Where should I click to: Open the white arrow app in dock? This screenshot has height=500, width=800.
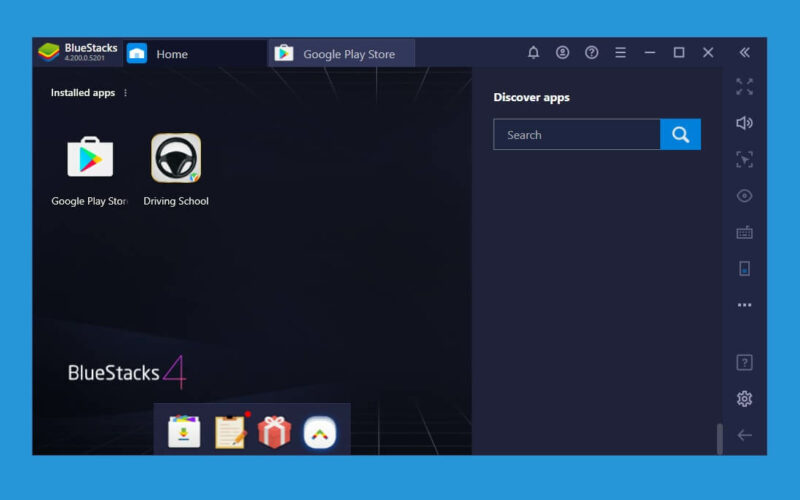coord(320,433)
